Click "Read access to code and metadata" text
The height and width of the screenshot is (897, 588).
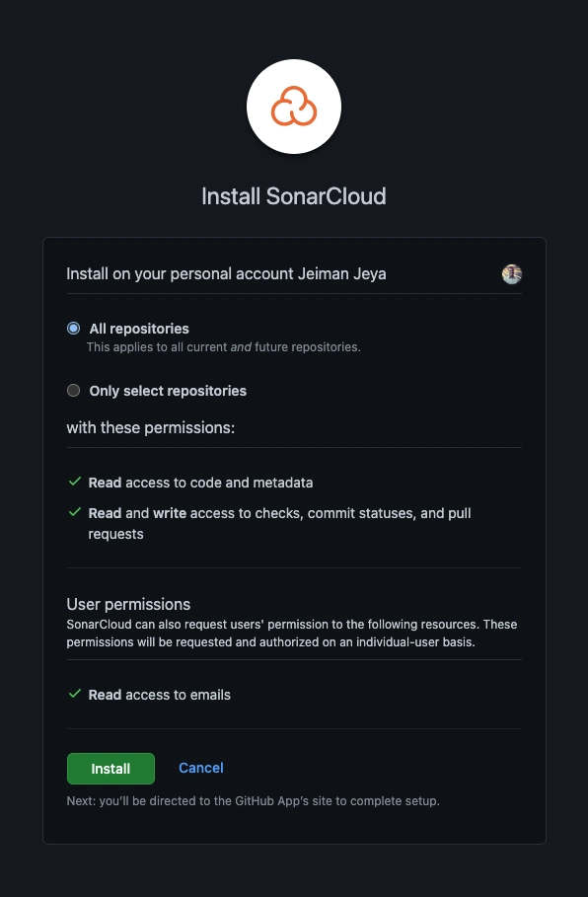pos(200,483)
